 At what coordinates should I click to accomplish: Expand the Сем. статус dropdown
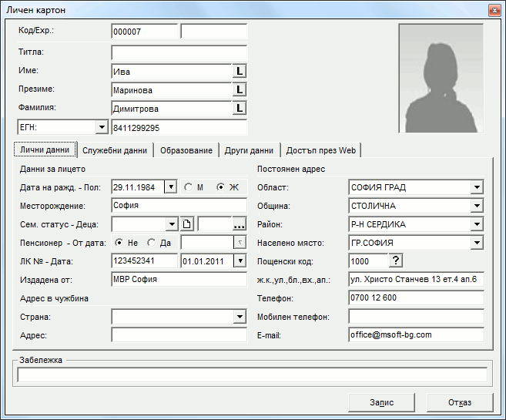(x=172, y=224)
